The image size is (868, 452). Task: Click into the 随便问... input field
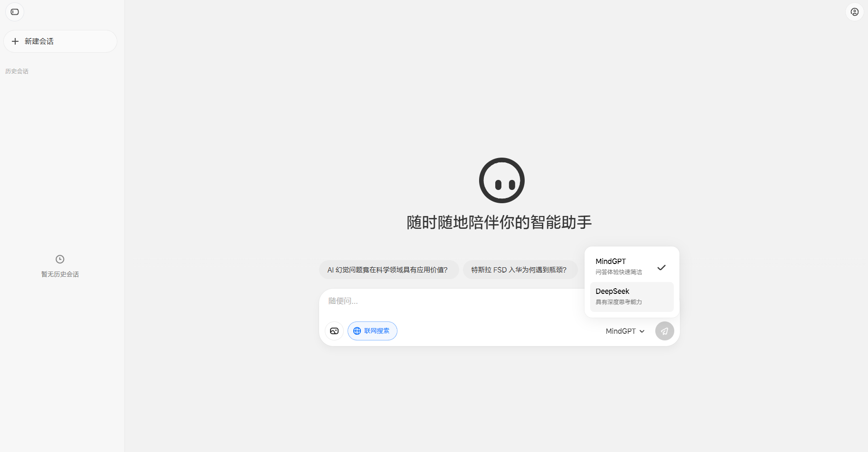pos(499,301)
